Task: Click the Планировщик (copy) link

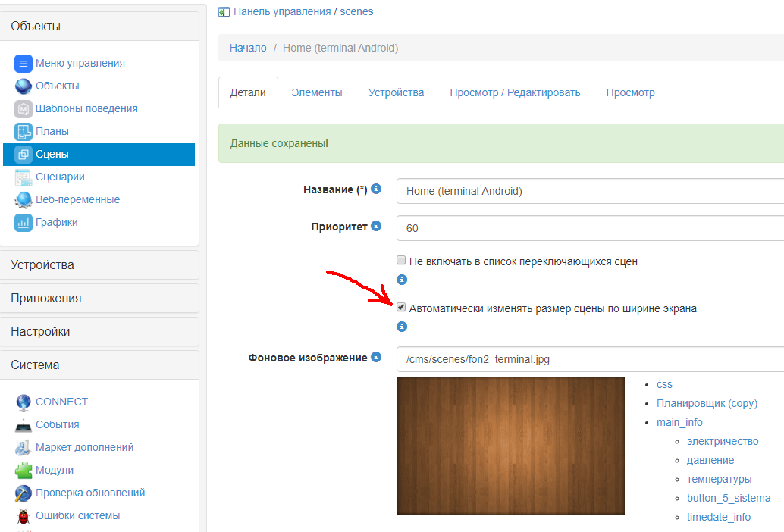Action: pyautogui.click(x=707, y=403)
